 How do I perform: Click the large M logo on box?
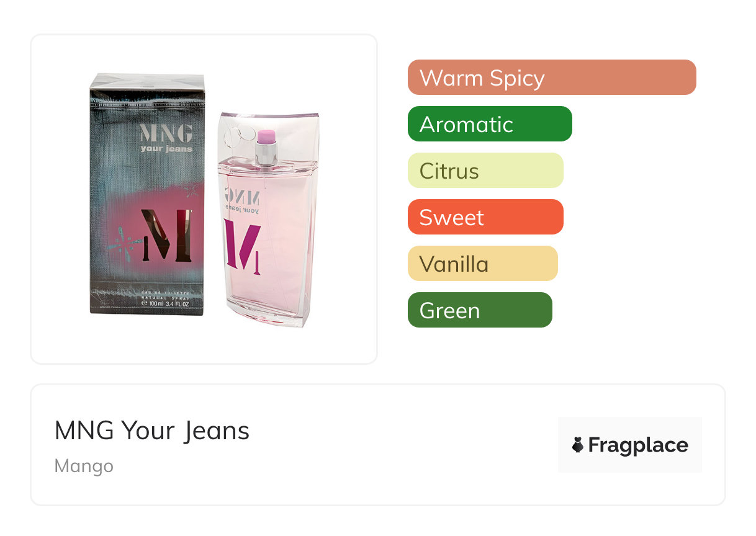(x=166, y=234)
